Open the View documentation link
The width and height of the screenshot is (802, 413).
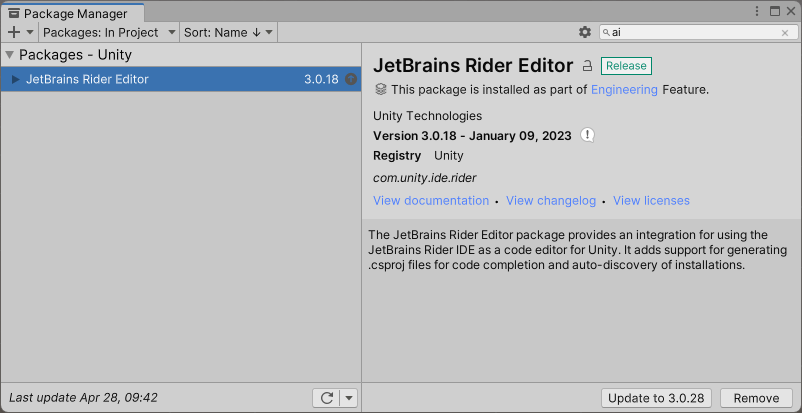(x=431, y=201)
